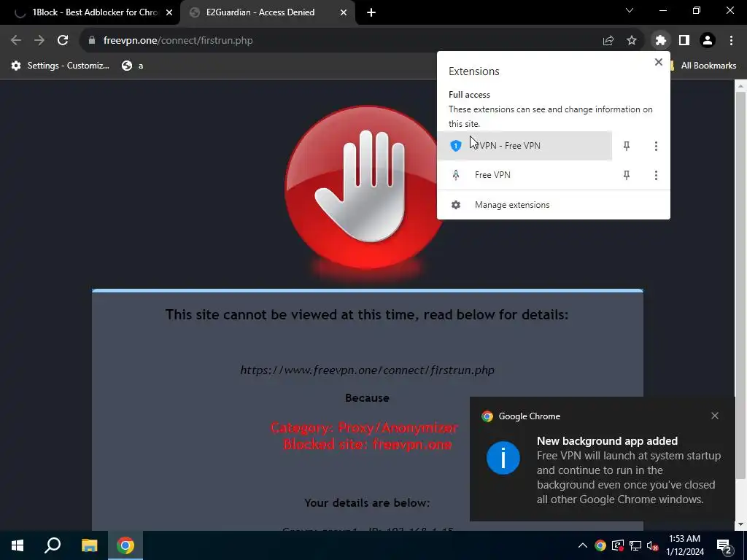The height and width of the screenshot is (560, 747).
Task: Open the side panel icon
Action: pos(684,41)
